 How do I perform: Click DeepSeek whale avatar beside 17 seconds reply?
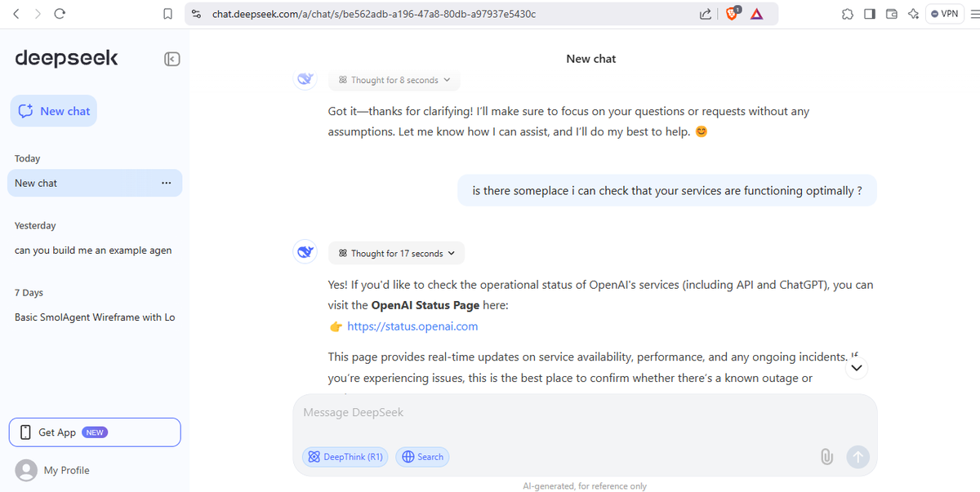(305, 252)
